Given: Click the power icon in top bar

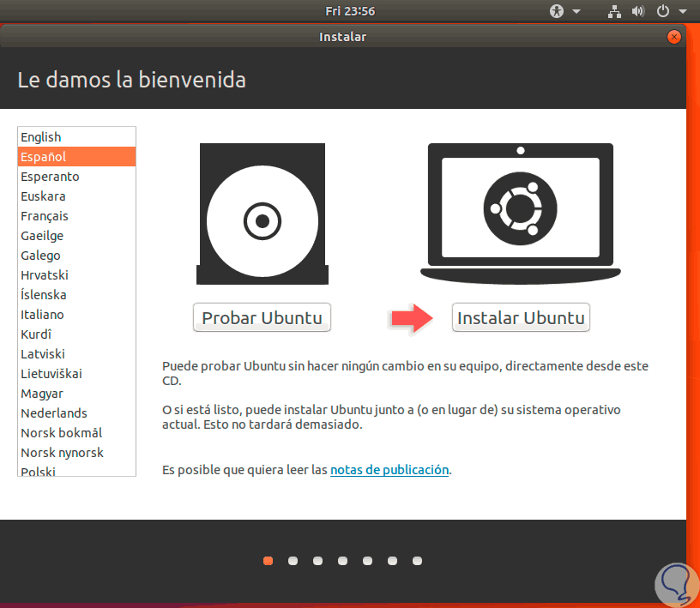Looking at the screenshot, I should (663, 11).
